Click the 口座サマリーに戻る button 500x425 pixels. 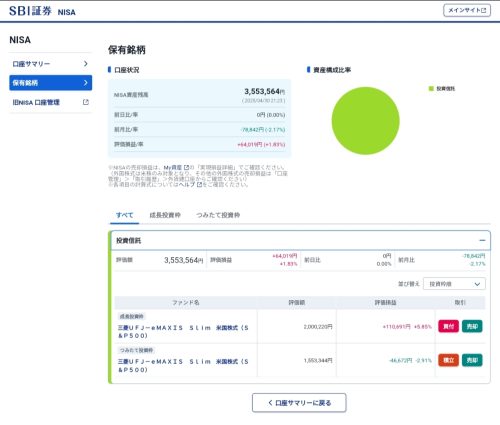pyautogui.click(x=299, y=403)
